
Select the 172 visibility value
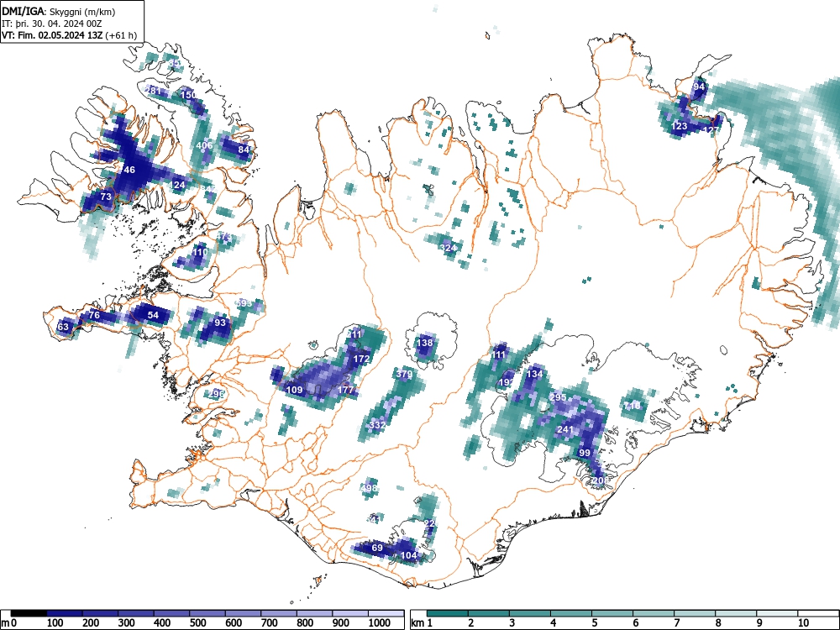(361, 359)
